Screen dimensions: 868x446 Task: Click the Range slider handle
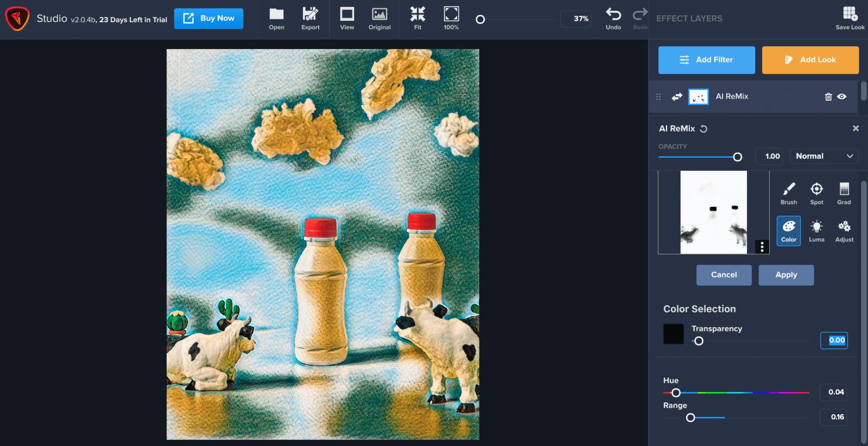(x=691, y=418)
